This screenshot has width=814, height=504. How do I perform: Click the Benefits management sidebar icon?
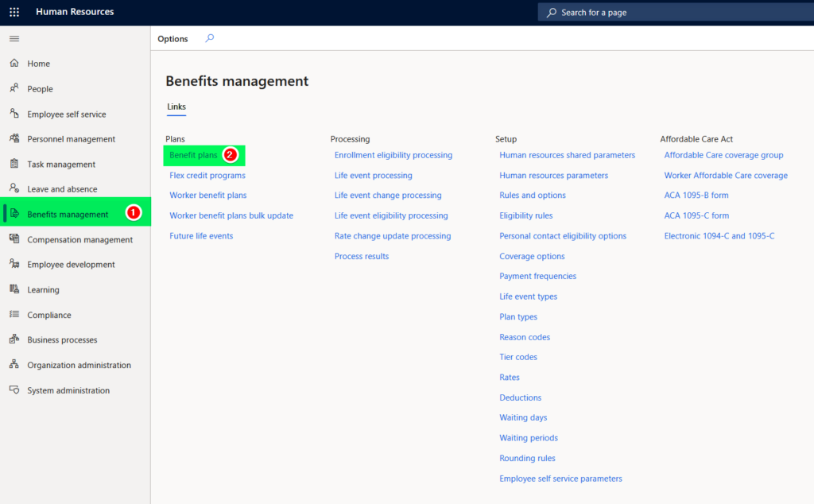14,214
